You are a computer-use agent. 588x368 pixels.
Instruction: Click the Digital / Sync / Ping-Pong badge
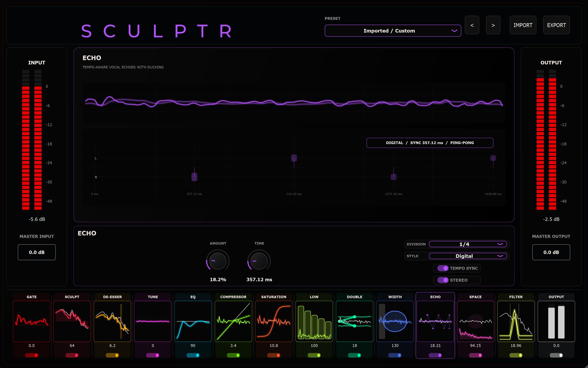[430, 143]
